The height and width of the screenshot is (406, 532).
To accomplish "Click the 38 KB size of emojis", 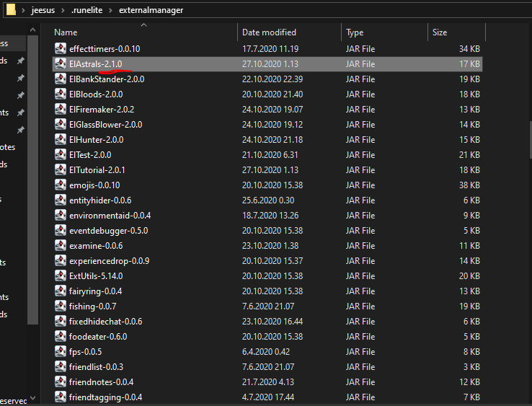I will (x=469, y=185).
